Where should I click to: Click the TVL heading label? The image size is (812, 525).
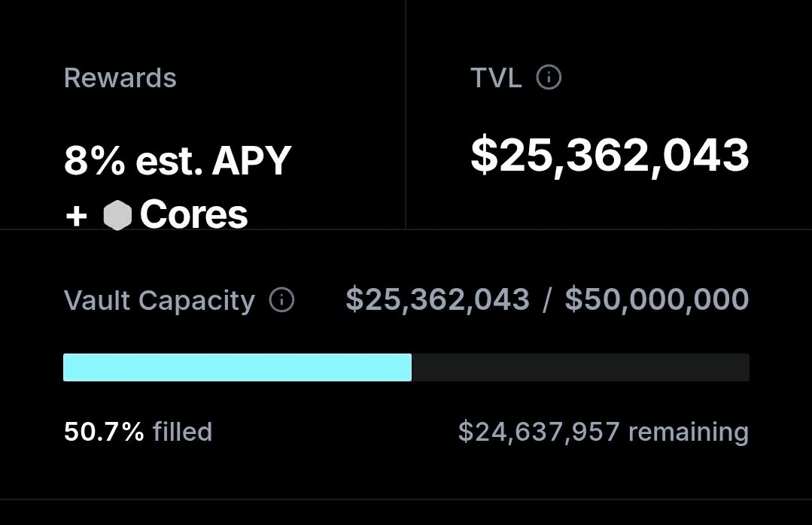pyautogui.click(x=496, y=78)
